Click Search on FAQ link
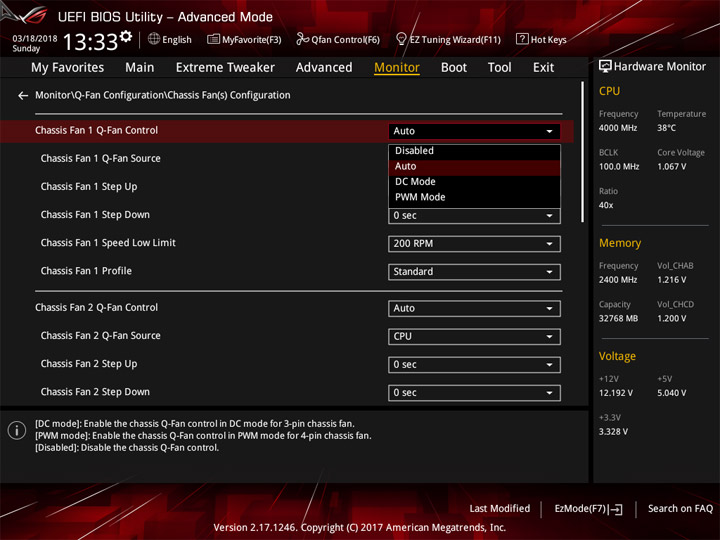This screenshot has height=540, width=720. click(x=680, y=509)
